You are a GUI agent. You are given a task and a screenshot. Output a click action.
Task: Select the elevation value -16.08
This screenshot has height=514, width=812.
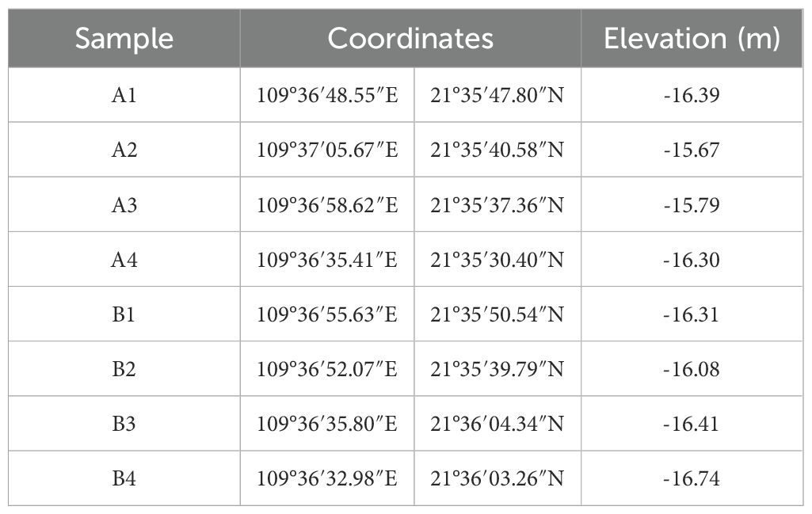[692, 369]
